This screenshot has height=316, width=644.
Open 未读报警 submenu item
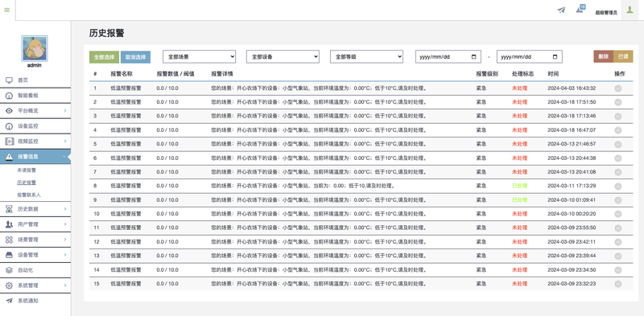pyautogui.click(x=27, y=170)
